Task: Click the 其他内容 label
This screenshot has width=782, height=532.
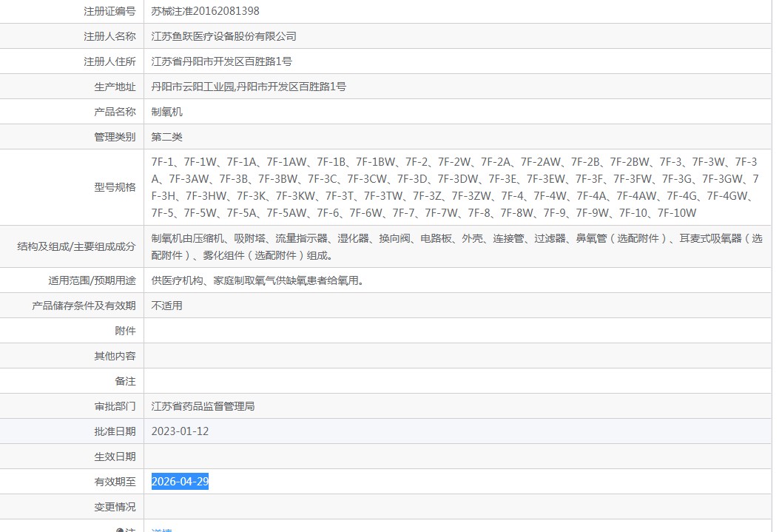Action: [x=115, y=356]
